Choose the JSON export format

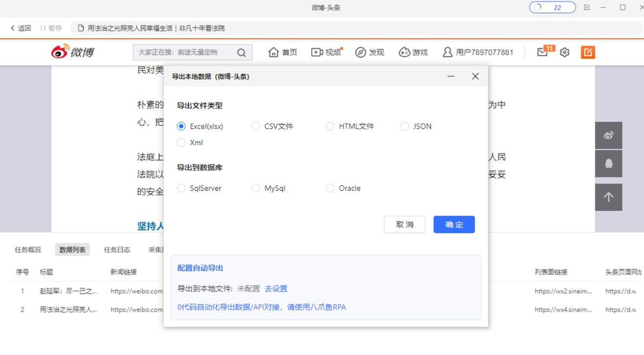(405, 127)
